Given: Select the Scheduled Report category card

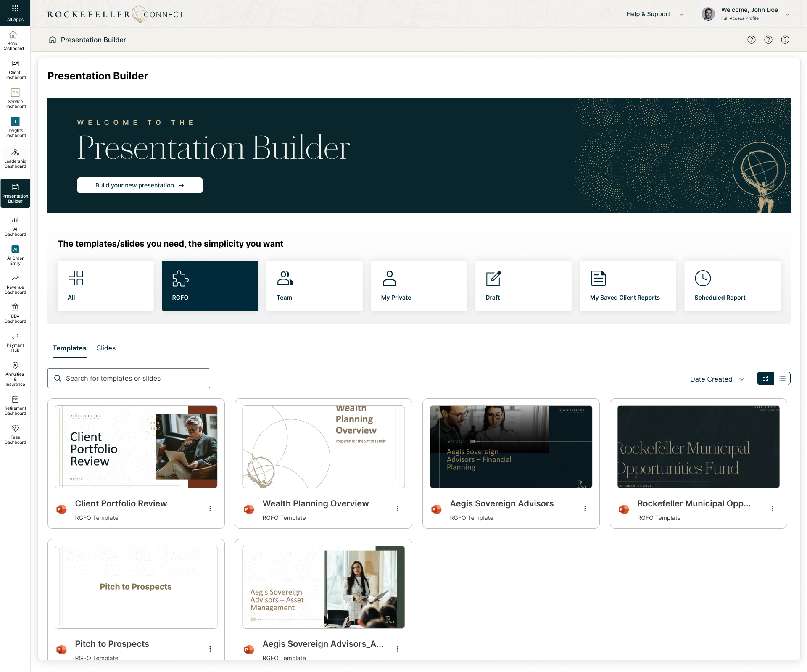Looking at the screenshot, I should 732,285.
